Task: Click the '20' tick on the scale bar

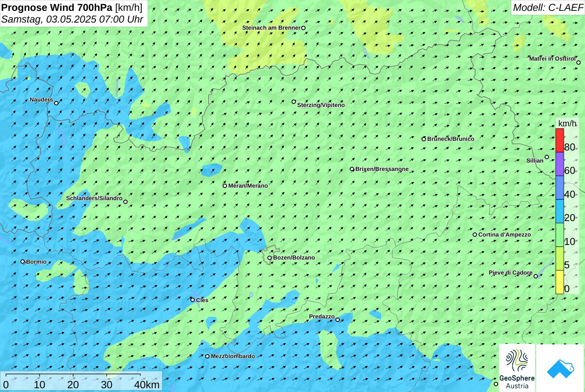Action: coord(73,385)
